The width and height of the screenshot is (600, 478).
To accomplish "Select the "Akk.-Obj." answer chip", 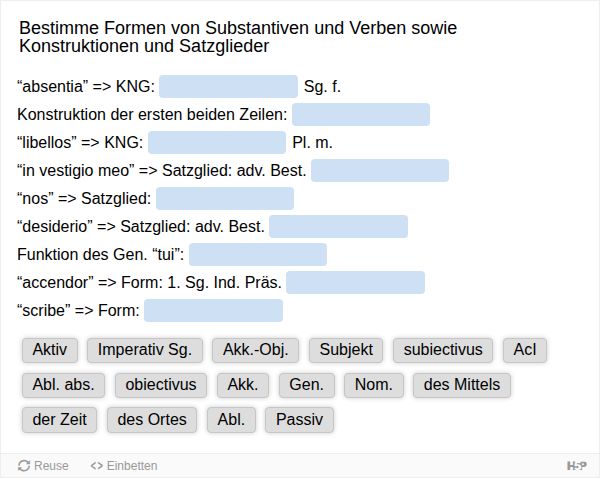I will (x=255, y=350).
